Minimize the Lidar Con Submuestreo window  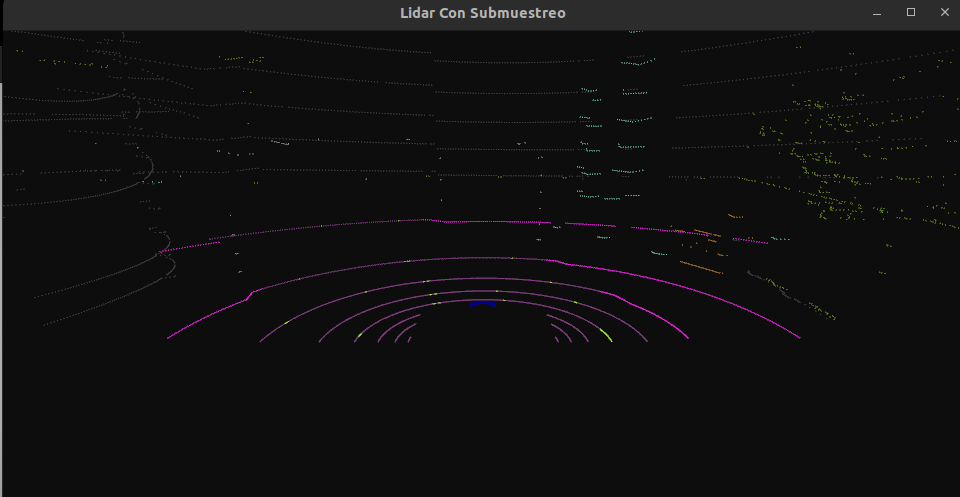pyautogui.click(x=877, y=13)
